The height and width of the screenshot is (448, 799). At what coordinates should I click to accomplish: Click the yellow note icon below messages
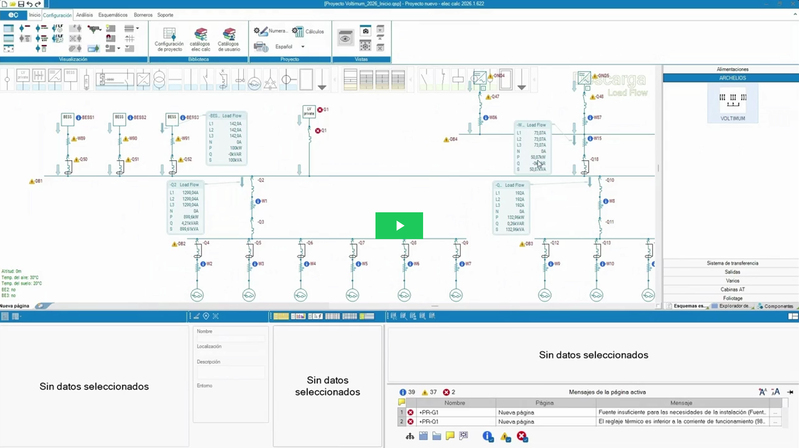(450, 436)
